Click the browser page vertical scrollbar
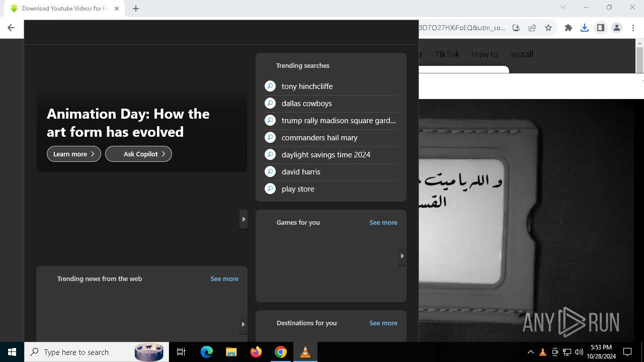 [639, 61]
